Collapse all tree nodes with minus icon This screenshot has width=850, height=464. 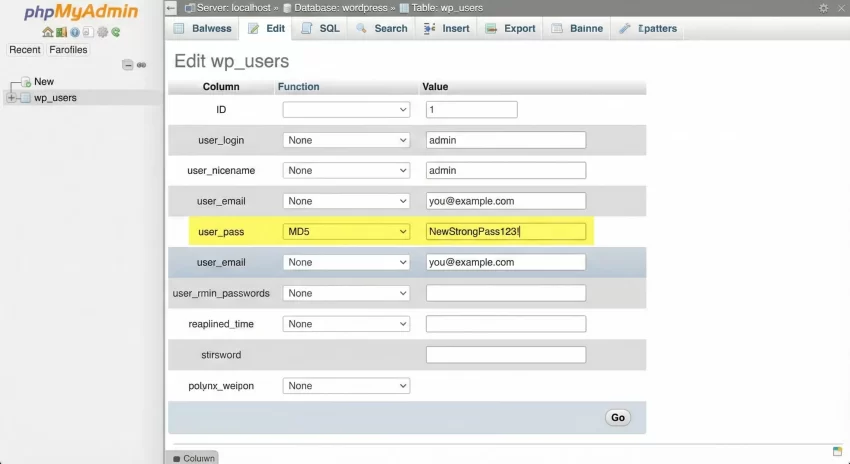127,65
